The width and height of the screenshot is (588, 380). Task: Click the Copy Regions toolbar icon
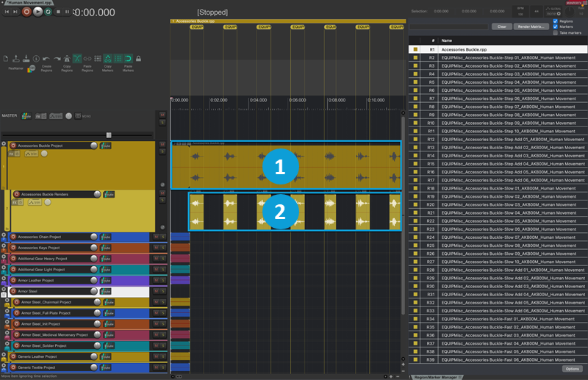tap(67, 59)
